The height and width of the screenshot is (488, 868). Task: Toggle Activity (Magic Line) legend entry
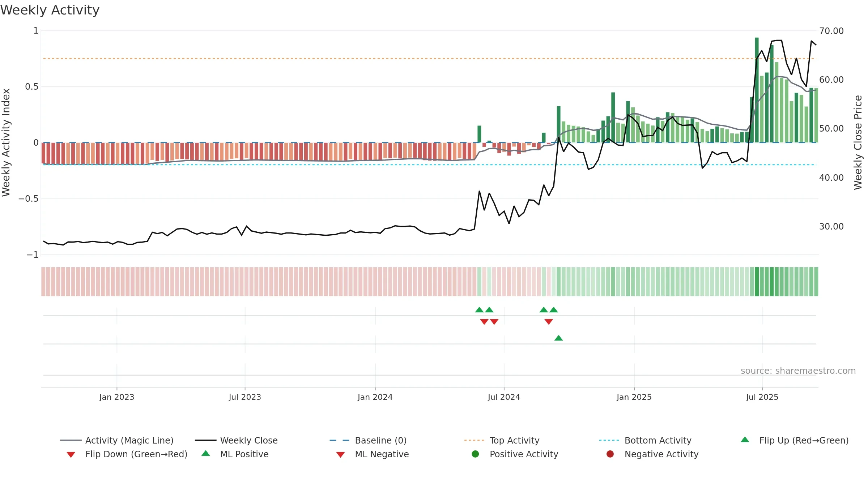pyautogui.click(x=117, y=440)
